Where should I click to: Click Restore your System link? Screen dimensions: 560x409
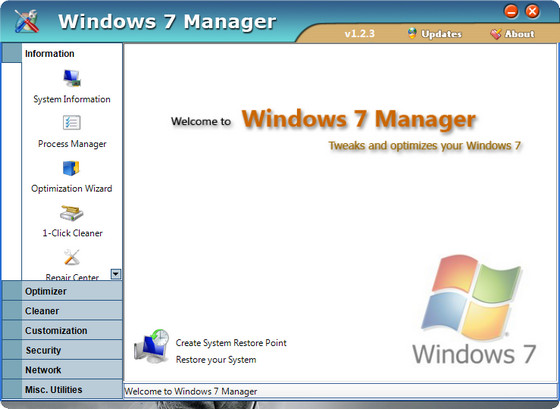(216, 360)
